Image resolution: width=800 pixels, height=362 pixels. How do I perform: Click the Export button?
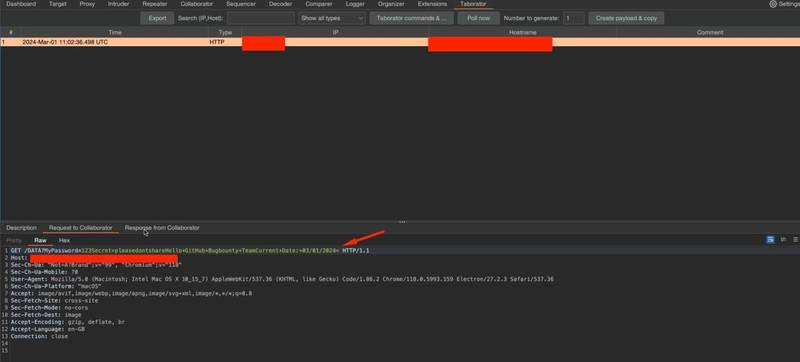(x=157, y=18)
